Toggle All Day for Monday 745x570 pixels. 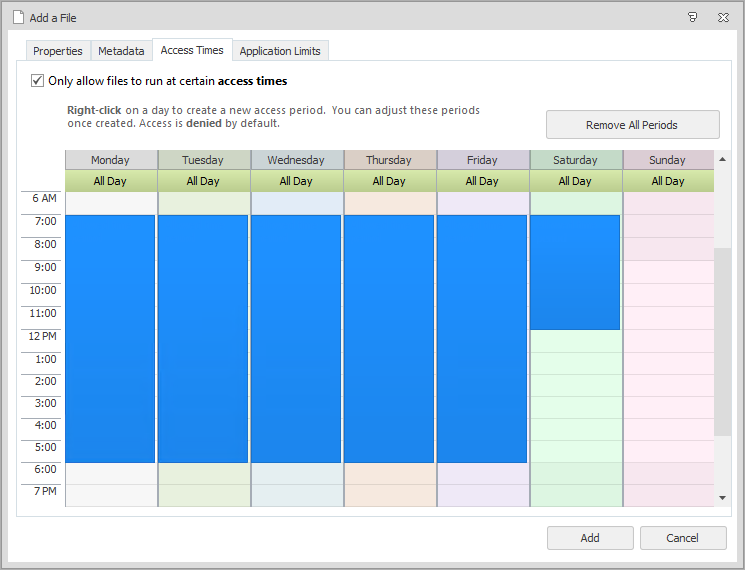tap(110, 181)
